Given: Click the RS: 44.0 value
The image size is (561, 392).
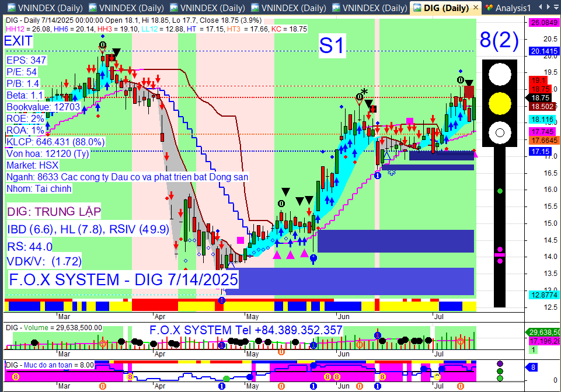Looking at the screenshot, I should (x=30, y=246).
